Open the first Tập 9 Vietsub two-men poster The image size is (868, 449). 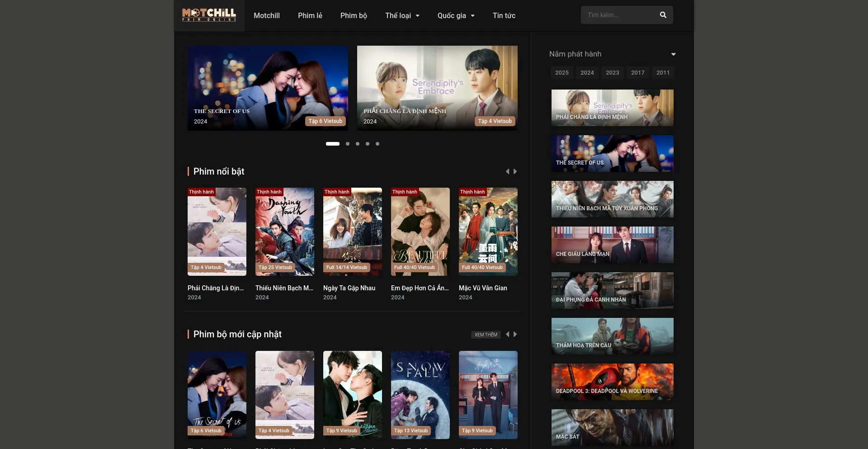(353, 395)
